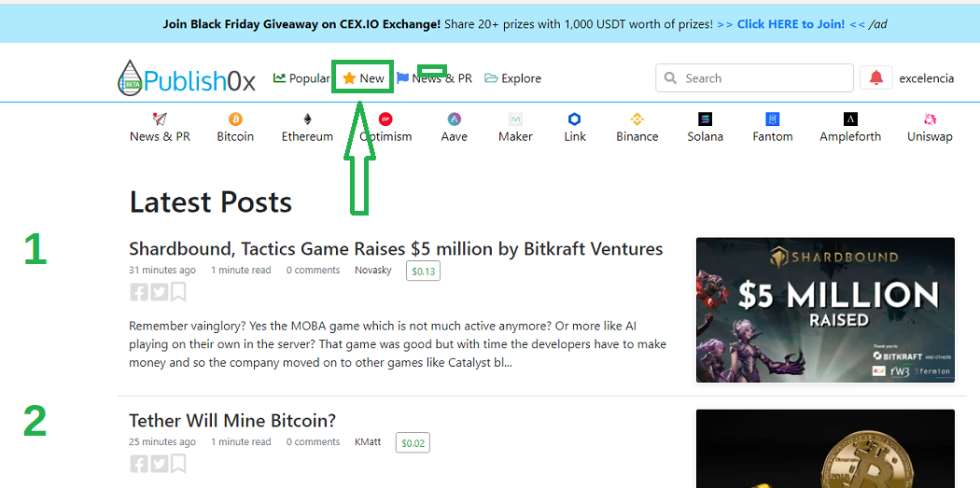Open the Shardbound $5 million post title
The width and height of the screenshot is (980, 488).
[x=396, y=249]
